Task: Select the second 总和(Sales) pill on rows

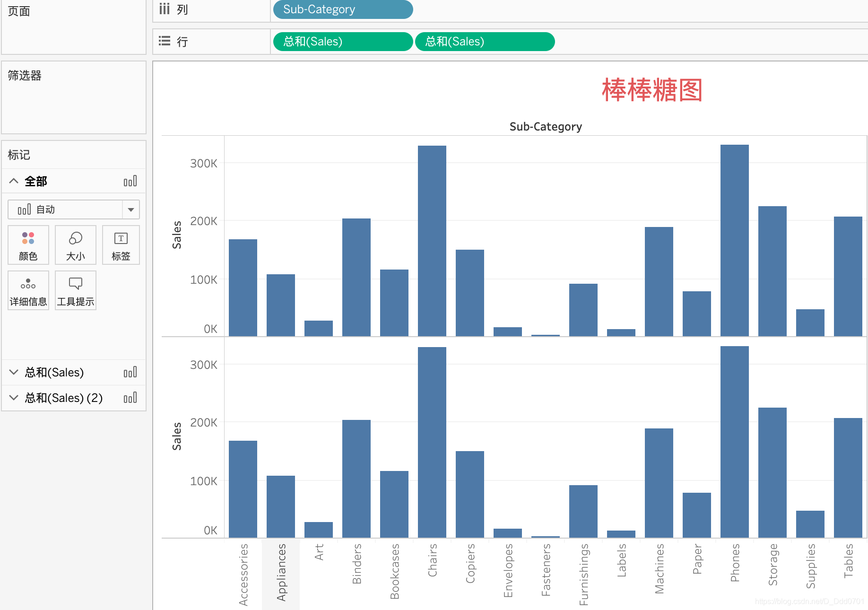Action: tap(485, 42)
